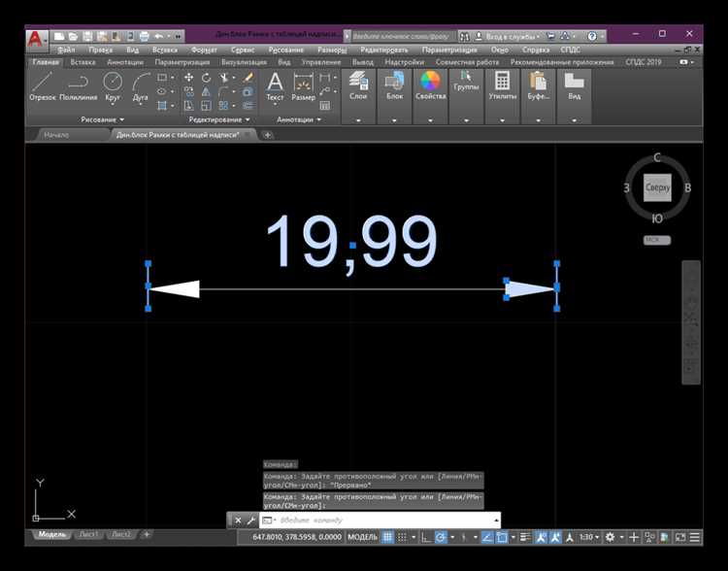This screenshot has width=728, height=571.
Task: Expand the Аннотации panel
Action: point(299,119)
